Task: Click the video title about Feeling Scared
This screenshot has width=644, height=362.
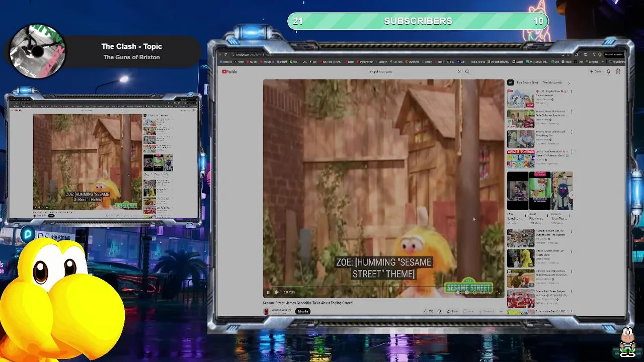Action: click(307, 303)
